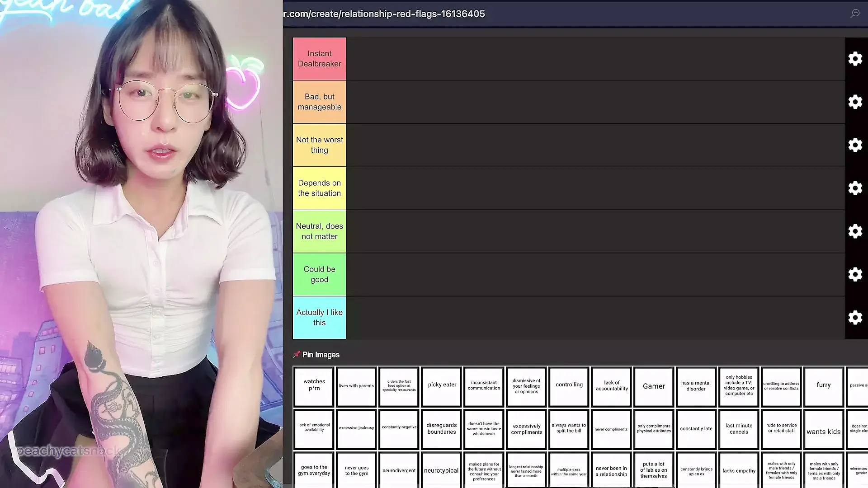Screen dimensions: 868x488
Task: Select the 'furry' tile
Action: pyautogui.click(x=823, y=385)
